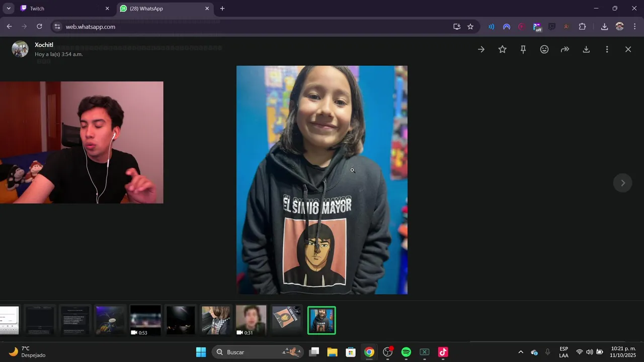The width and height of the screenshot is (644, 362).
Task: Click the microphone tray icon
Action: [x=547, y=352]
